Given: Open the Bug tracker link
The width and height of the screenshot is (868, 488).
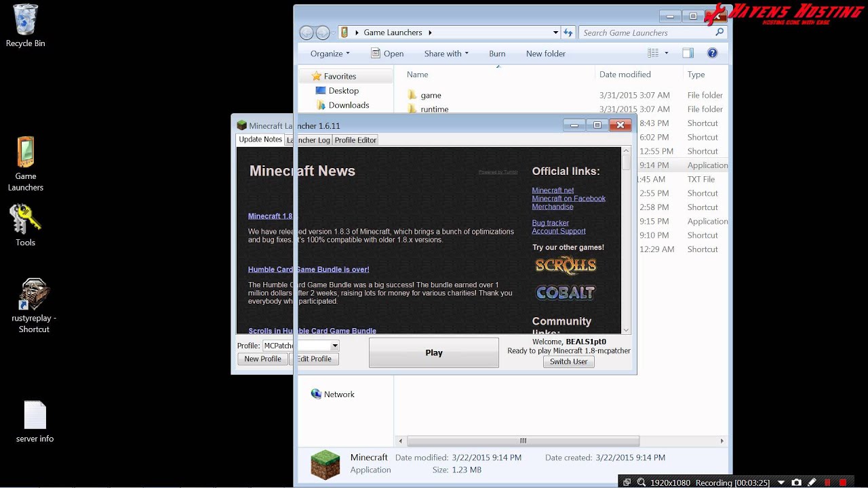Looking at the screenshot, I should (551, 223).
